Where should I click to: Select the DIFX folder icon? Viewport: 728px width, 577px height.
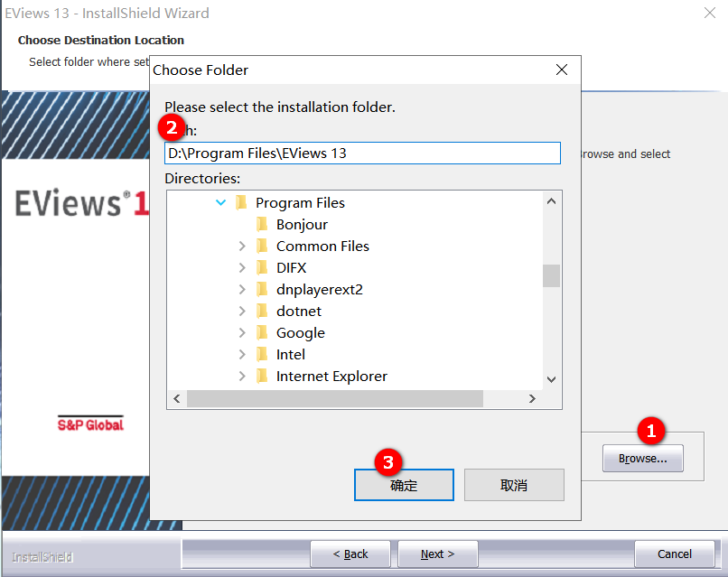[262, 268]
